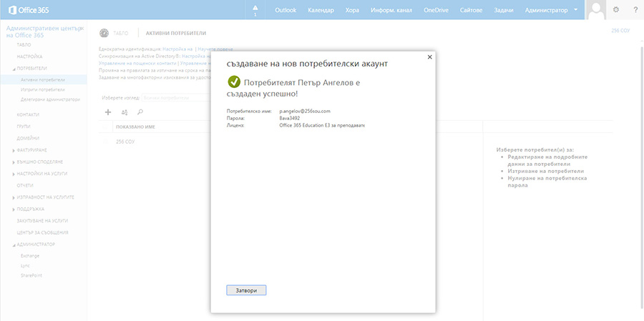644x321 pixels.
Task: Click Настройка на single sign-on link
Action: click(177, 49)
